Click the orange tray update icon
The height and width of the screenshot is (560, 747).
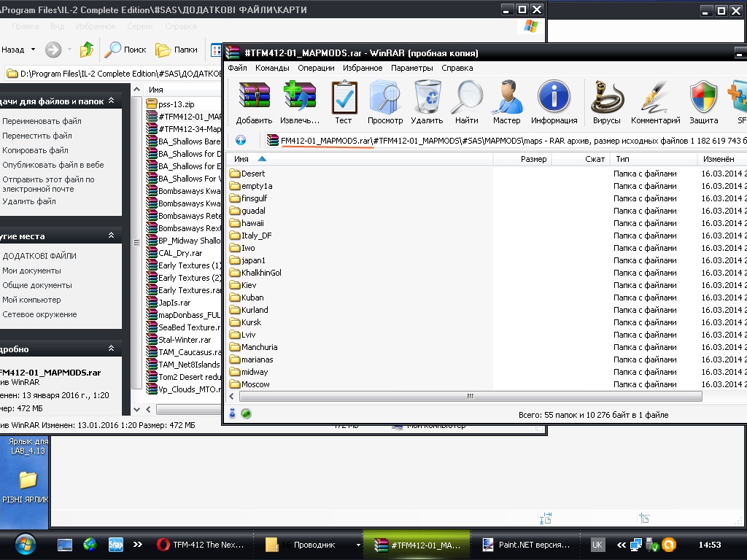coord(669,544)
